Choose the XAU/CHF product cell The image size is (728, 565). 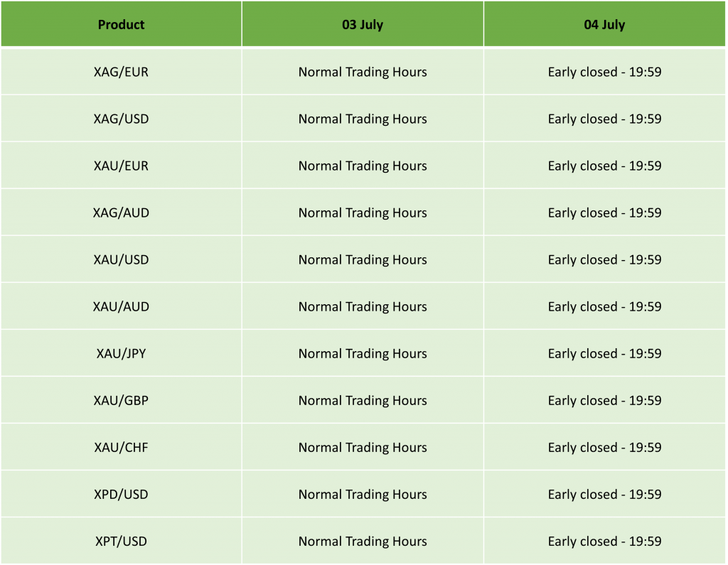121,447
